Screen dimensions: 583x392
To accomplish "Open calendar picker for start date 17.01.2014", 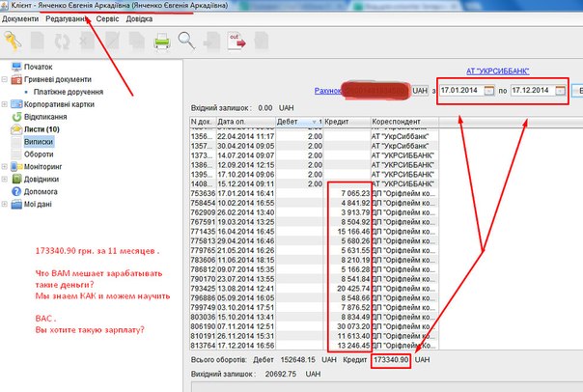I will (489, 91).
